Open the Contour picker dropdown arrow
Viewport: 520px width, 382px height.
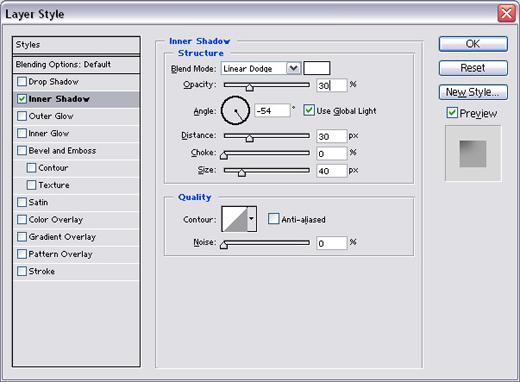251,219
